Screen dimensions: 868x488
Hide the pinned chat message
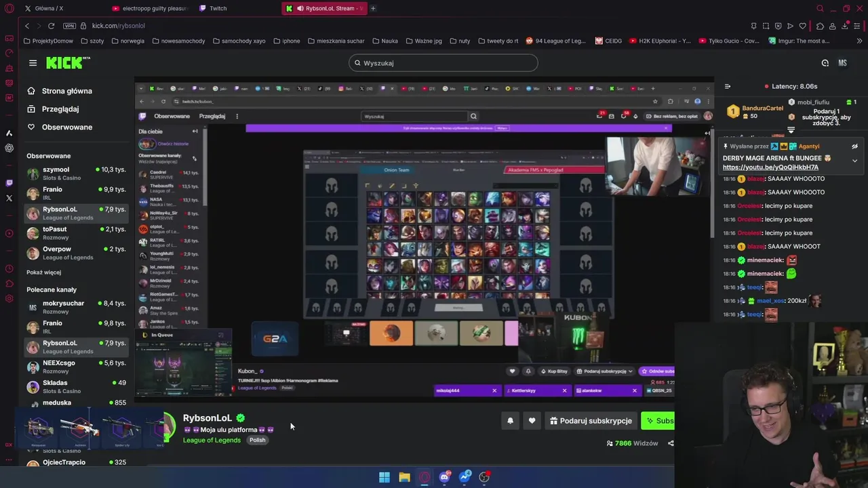(854, 146)
